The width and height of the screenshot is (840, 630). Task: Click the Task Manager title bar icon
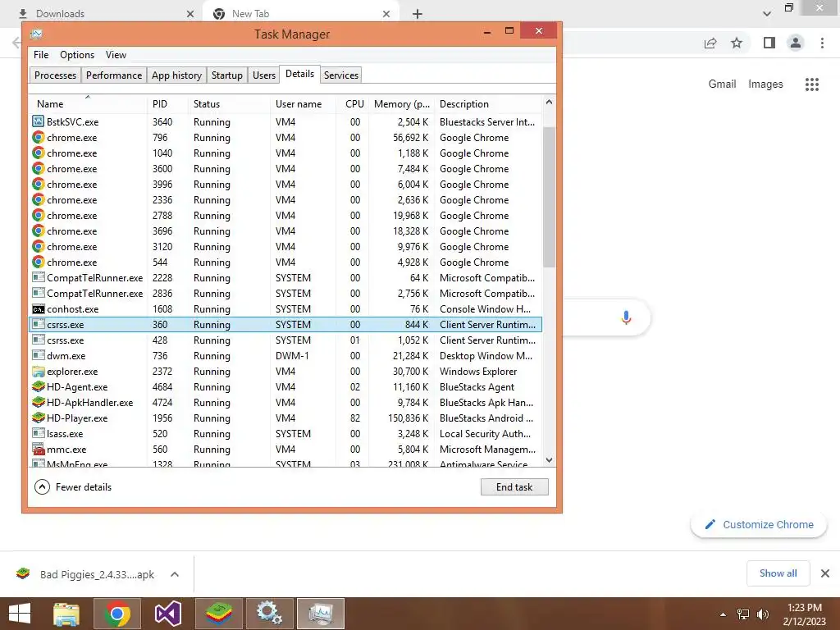36,34
